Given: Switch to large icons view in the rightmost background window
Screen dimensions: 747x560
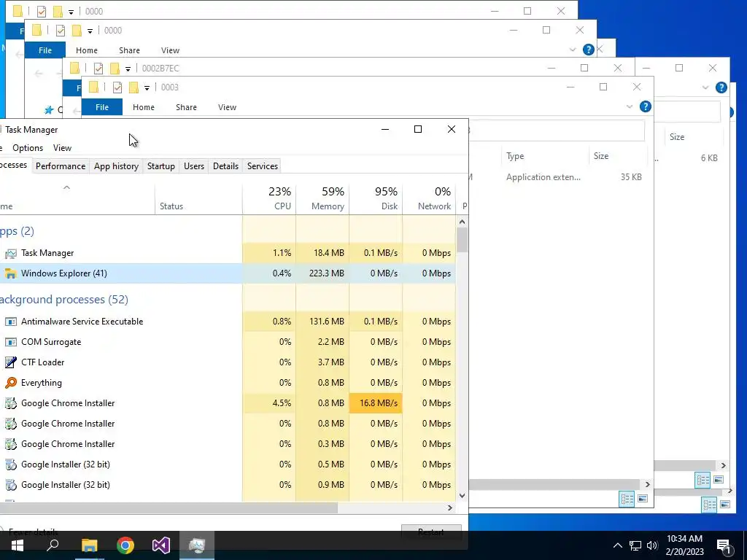Looking at the screenshot, I should [x=719, y=480].
